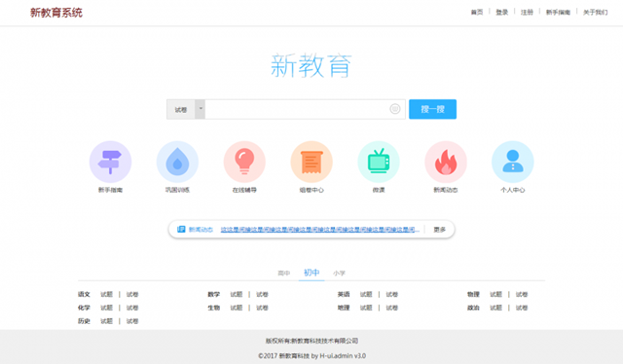Viewport: 623px width, 364px height.
Task: Click the round icon inside the search box
Action: point(395,109)
